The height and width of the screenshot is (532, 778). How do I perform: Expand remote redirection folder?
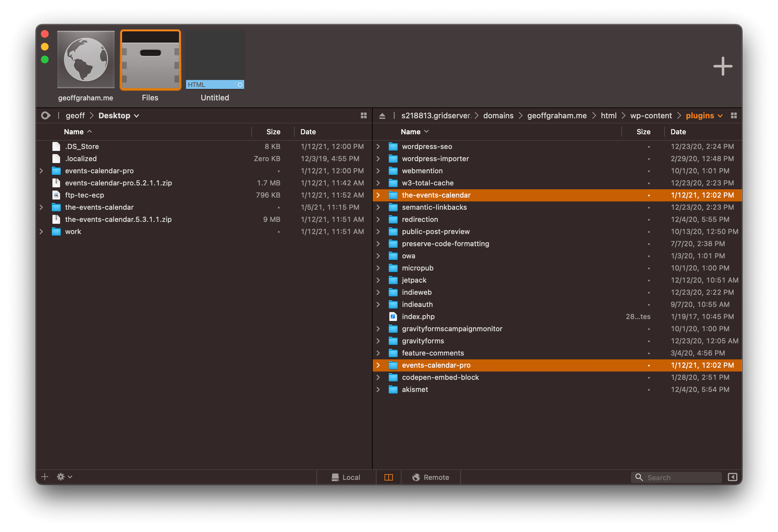click(x=378, y=219)
